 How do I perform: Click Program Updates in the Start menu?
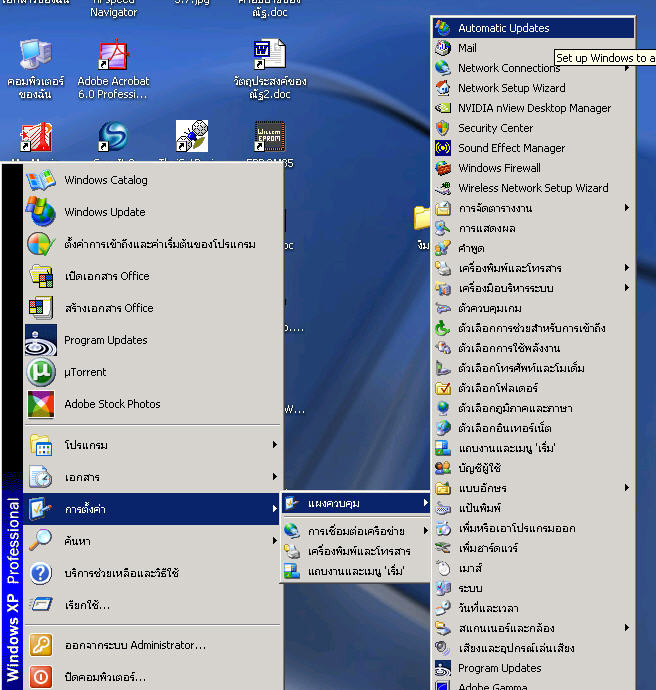tap(152, 340)
